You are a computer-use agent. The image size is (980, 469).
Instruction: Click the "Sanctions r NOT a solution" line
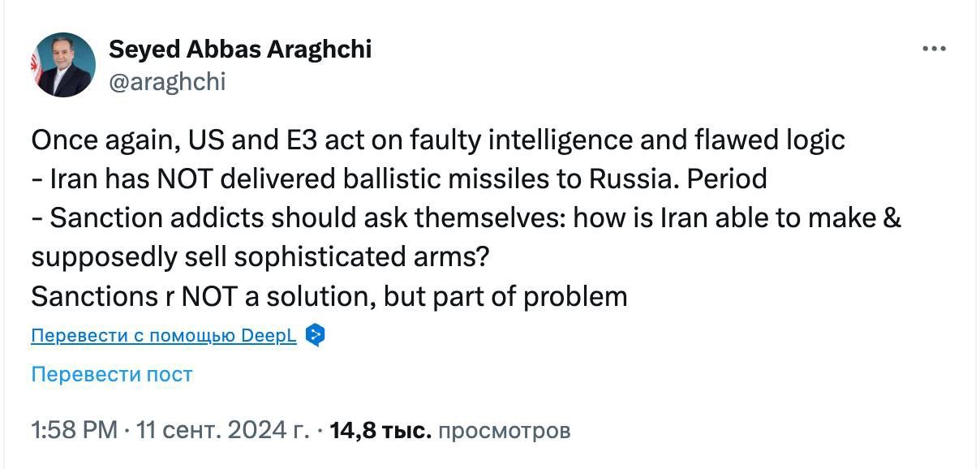pos(329,296)
